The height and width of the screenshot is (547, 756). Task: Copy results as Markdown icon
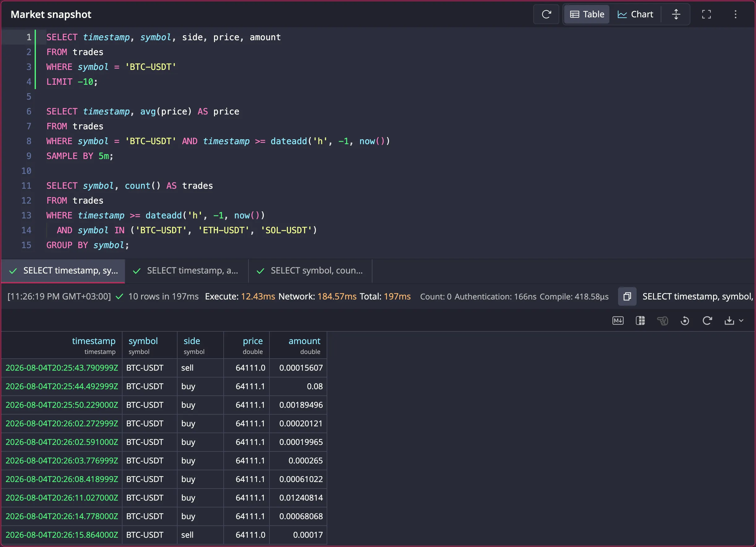tap(618, 321)
